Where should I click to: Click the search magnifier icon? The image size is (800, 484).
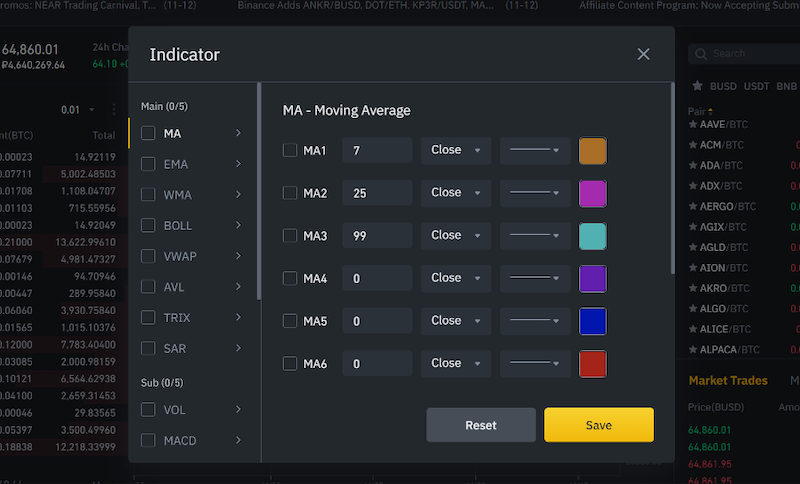[x=701, y=54]
